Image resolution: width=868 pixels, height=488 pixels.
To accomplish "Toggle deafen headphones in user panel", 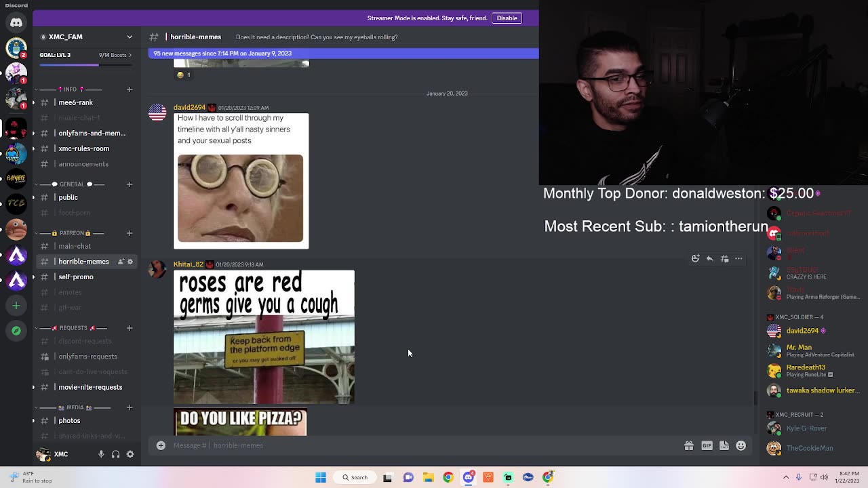I will [115, 454].
